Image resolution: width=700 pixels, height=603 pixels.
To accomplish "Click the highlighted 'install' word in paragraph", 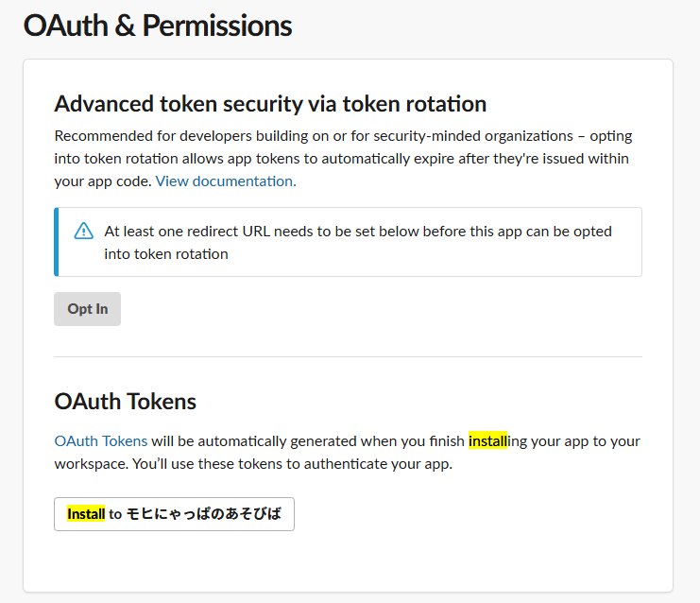I will [x=488, y=441].
